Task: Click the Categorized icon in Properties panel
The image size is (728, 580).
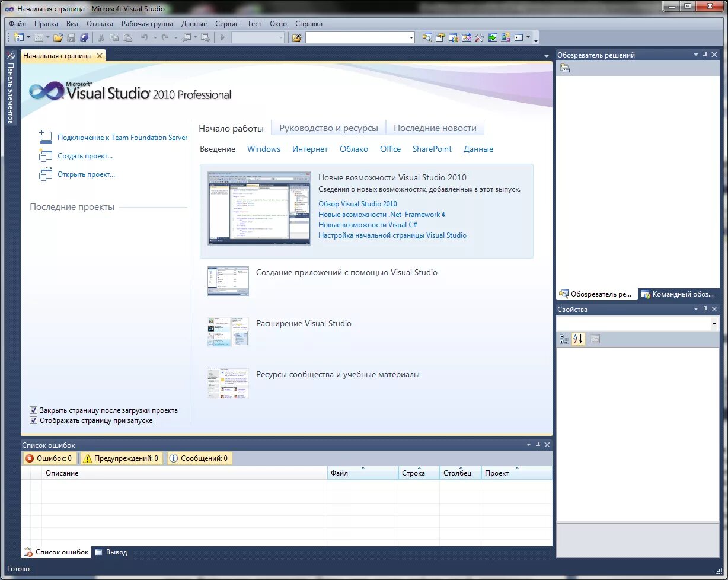Action: [x=564, y=339]
